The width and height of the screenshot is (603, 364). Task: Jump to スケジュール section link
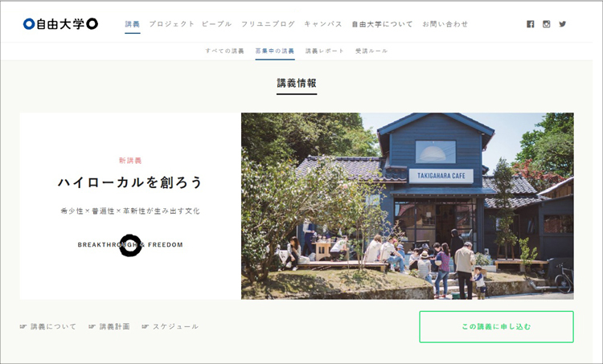176,327
